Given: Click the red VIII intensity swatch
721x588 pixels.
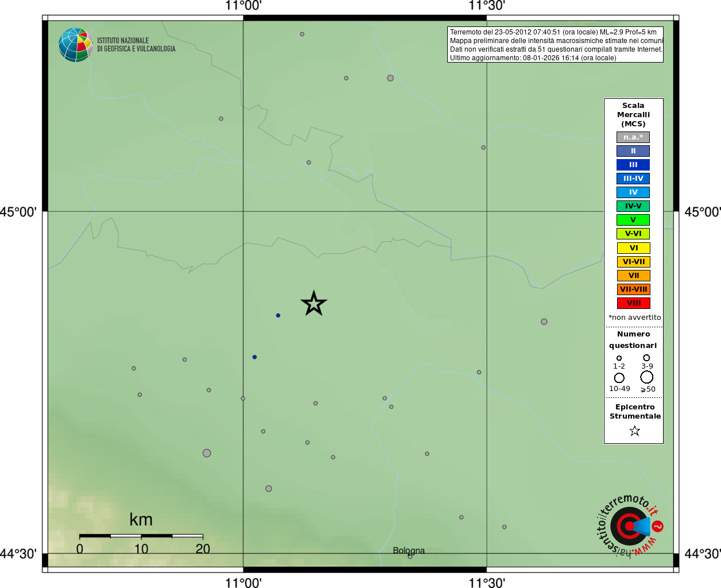Looking at the screenshot, I should click(x=633, y=303).
